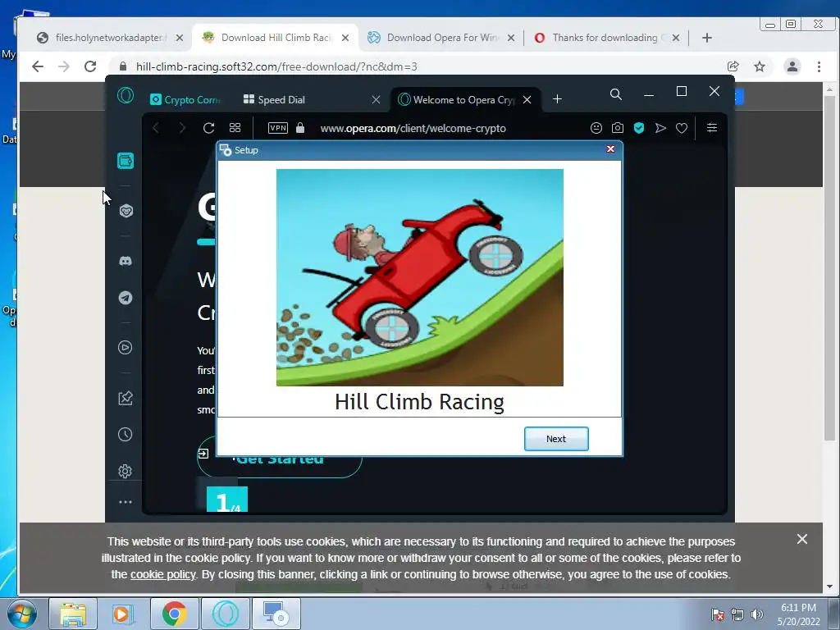Close the Hill Climb Racing Setup dialog
This screenshot has width=840, height=630.
(610, 149)
